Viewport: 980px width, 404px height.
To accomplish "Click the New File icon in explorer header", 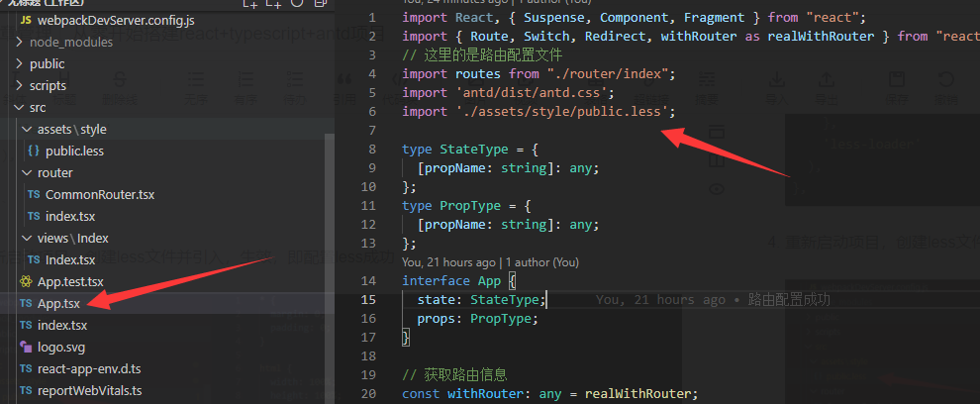I will point(250,3).
